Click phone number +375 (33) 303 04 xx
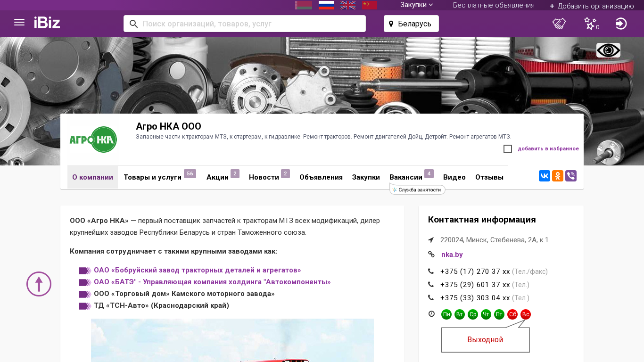 point(475,298)
